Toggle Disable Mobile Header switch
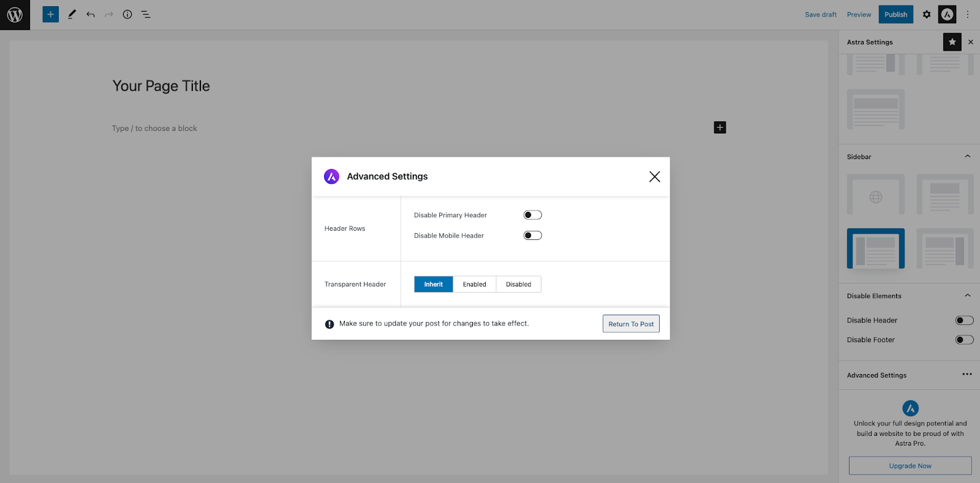 [x=532, y=236]
